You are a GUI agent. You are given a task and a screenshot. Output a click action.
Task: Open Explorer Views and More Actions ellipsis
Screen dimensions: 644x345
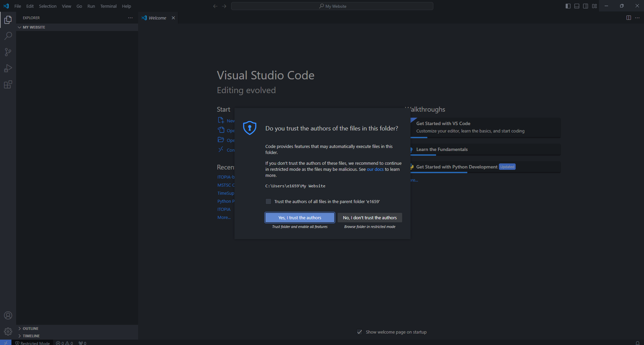point(130,18)
